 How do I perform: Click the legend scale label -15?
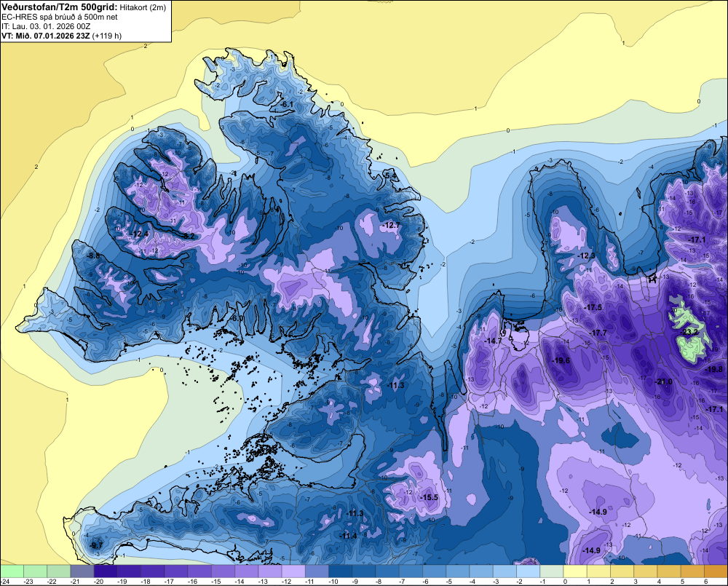[216, 582]
